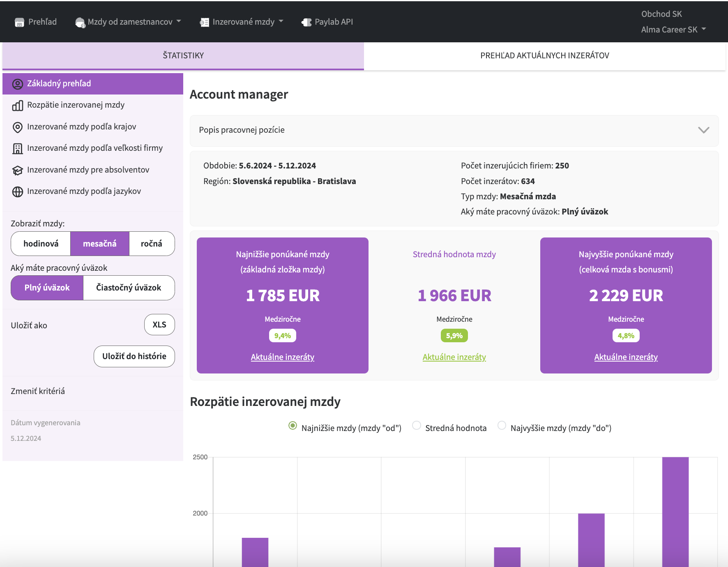
Task: Click the Počet inzerátov: 634 text
Action: click(x=498, y=181)
